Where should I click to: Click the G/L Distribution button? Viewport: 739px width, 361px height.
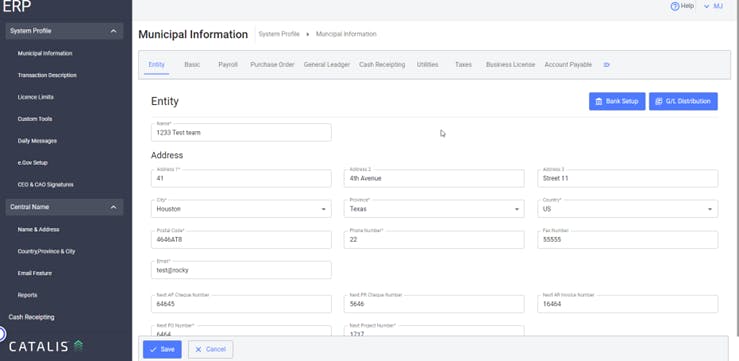(x=683, y=101)
